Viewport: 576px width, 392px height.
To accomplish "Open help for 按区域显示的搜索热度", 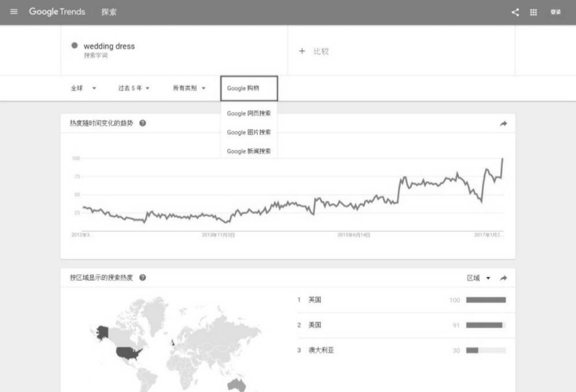I will [x=143, y=278].
